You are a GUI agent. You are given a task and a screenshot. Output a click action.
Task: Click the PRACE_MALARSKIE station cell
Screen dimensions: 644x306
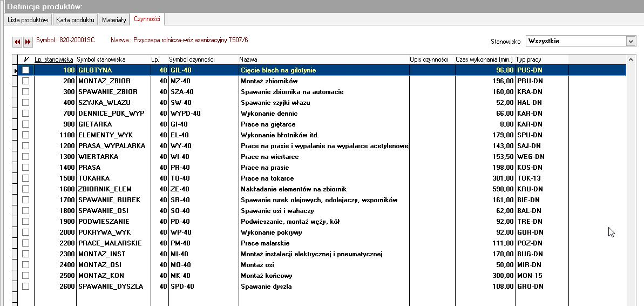(x=113, y=243)
